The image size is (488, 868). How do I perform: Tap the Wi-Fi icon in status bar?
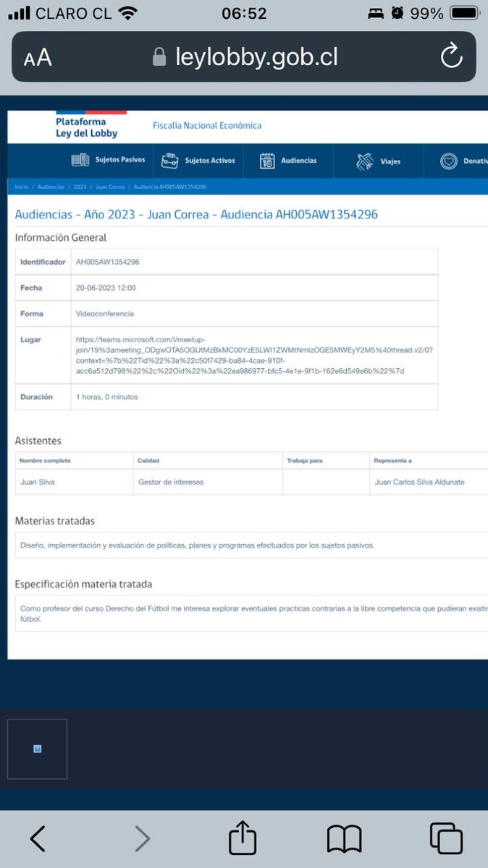point(128,13)
